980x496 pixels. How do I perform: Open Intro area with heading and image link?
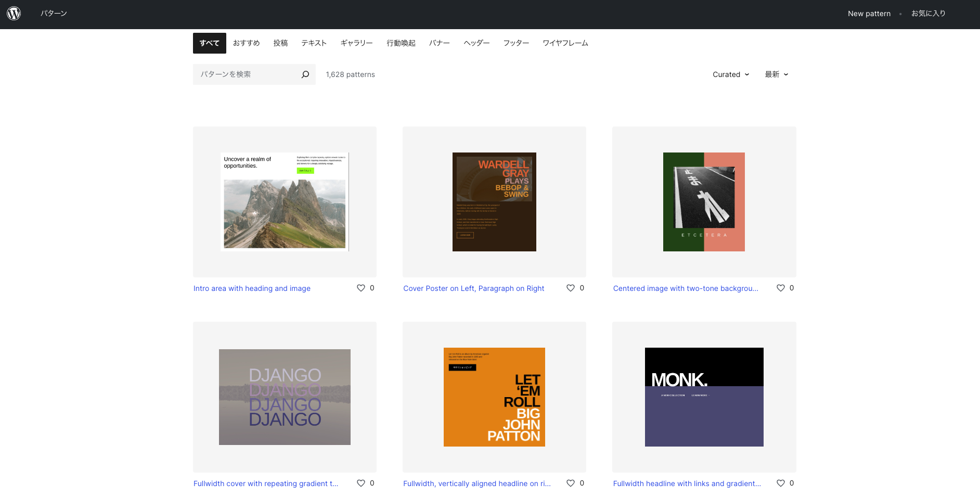[252, 288]
